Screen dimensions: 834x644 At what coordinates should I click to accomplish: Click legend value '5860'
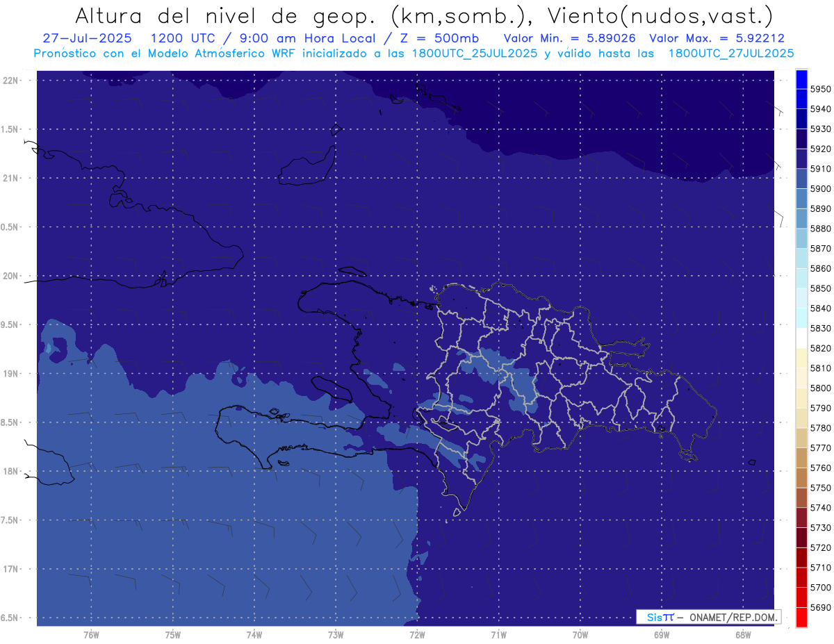pyautogui.click(x=821, y=268)
